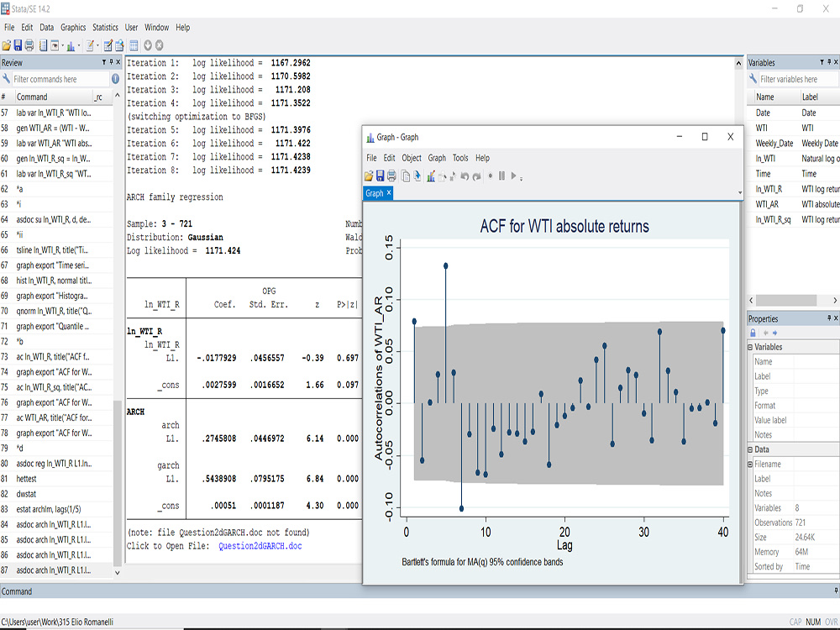Image resolution: width=840 pixels, height=630 pixels.
Task: Collapse the Filename row expander in Properties
Action: click(x=750, y=465)
